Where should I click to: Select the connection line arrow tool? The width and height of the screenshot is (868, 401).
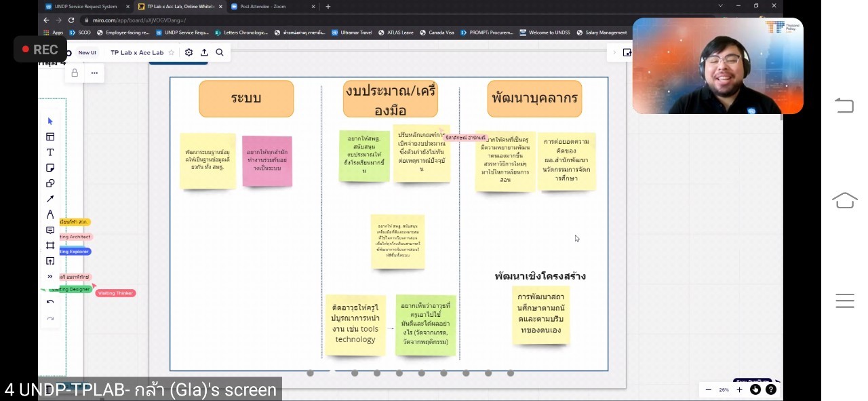click(x=50, y=199)
